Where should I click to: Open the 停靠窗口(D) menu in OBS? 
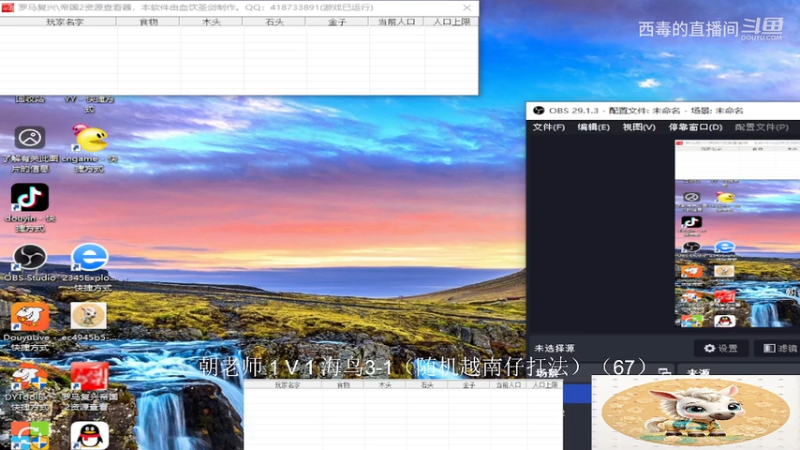coord(695,127)
